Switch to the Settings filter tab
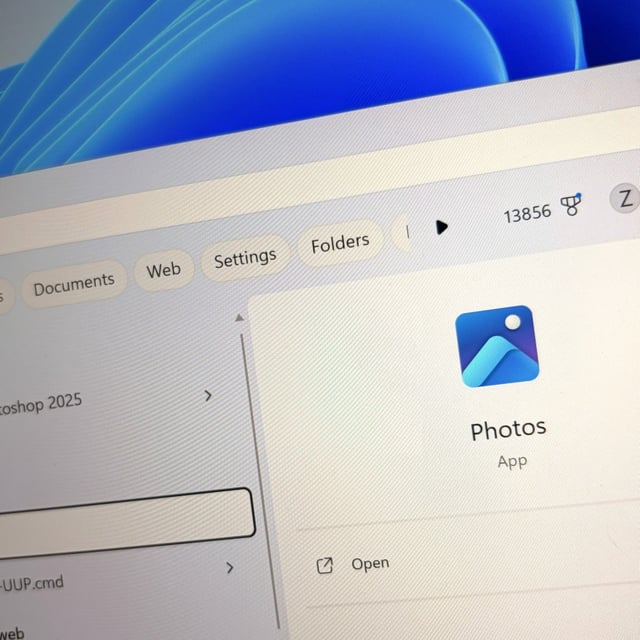The height and width of the screenshot is (640, 640). point(245,258)
